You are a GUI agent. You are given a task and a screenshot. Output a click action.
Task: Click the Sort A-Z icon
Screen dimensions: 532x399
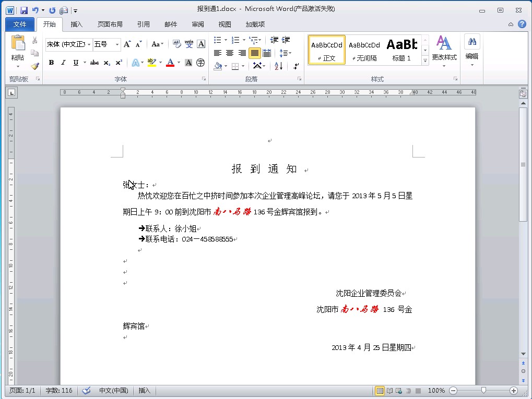pyautogui.click(x=278, y=66)
